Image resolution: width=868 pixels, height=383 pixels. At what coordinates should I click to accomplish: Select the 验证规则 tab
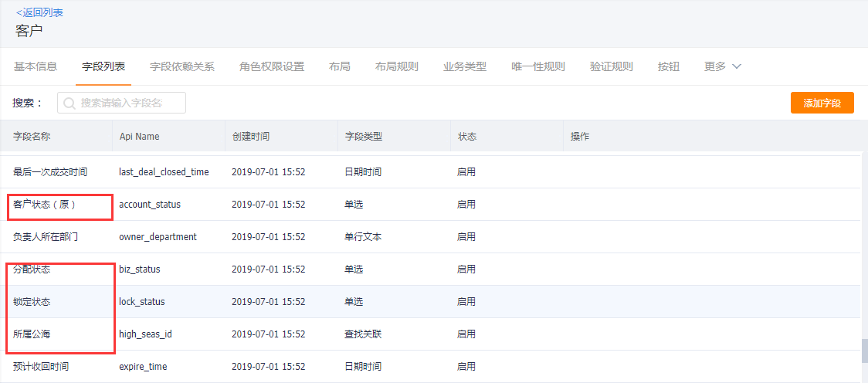612,66
